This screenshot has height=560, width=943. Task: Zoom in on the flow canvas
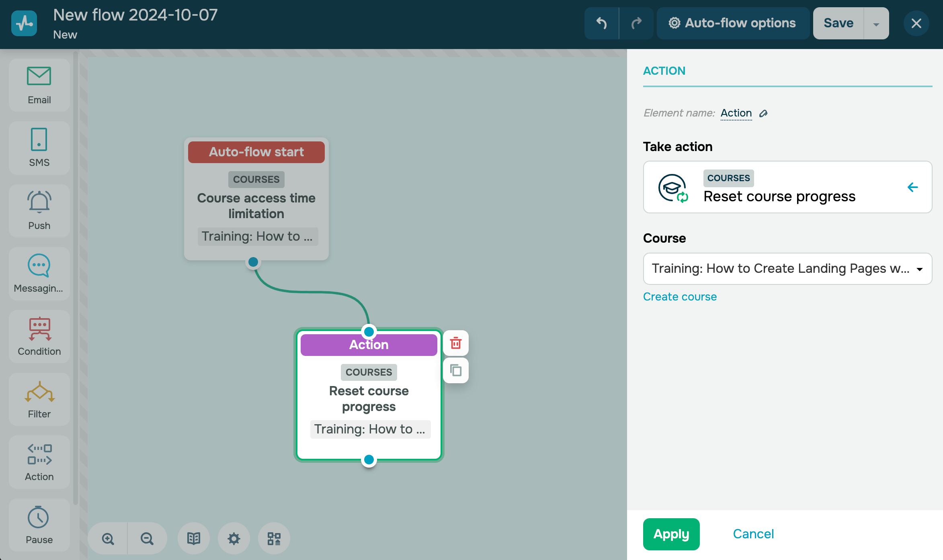(x=108, y=538)
